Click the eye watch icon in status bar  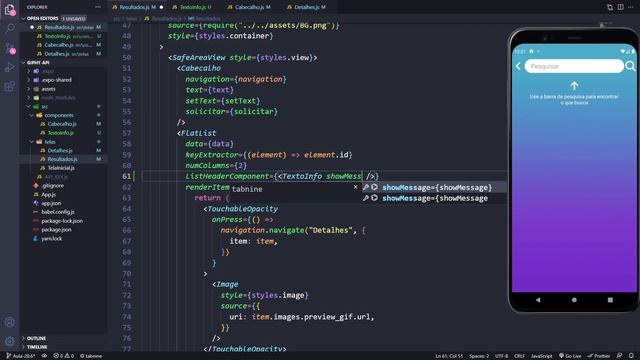coord(44,356)
